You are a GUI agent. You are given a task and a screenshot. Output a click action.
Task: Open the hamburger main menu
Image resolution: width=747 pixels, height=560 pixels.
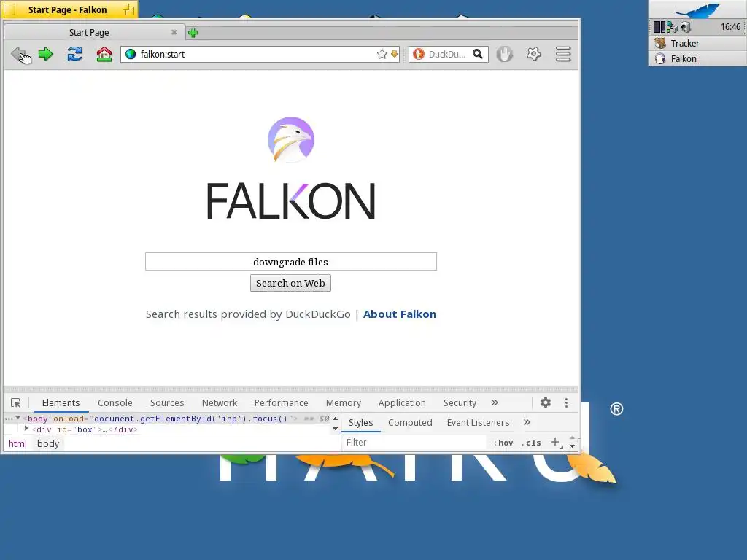click(563, 54)
